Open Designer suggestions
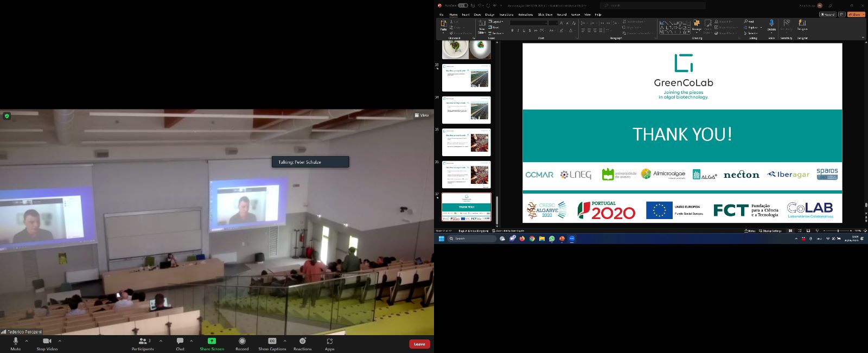This screenshot has height=353, width=868. point(802,25)
